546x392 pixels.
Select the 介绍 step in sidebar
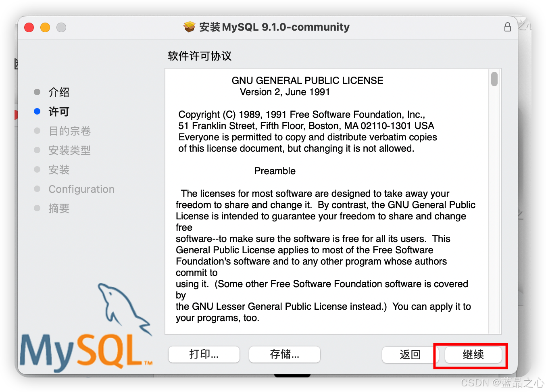tap(59, 92)
